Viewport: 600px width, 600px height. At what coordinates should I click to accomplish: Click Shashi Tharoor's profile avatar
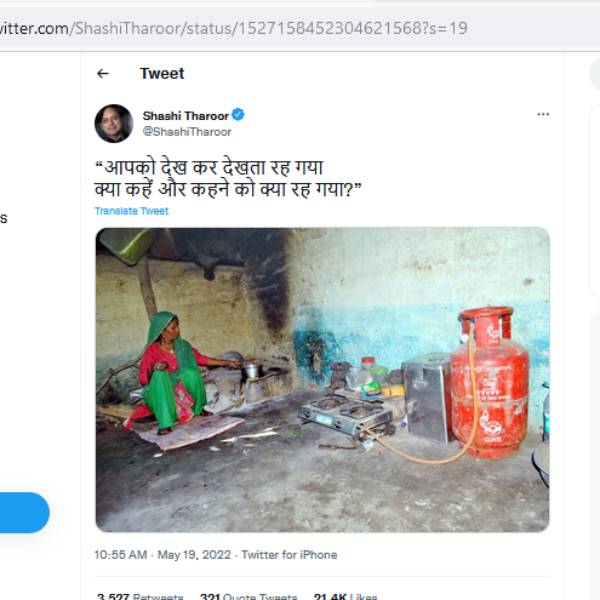114,123
